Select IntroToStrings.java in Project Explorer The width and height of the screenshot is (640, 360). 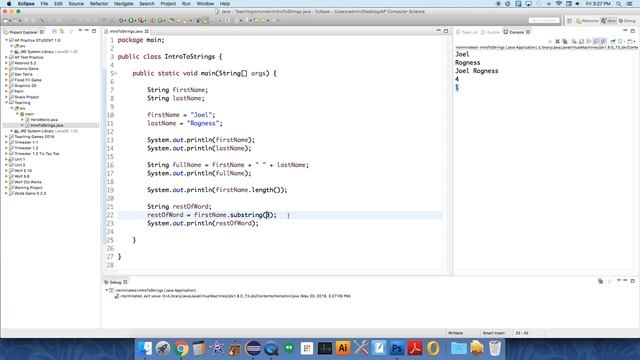click(x=47, y=126)
